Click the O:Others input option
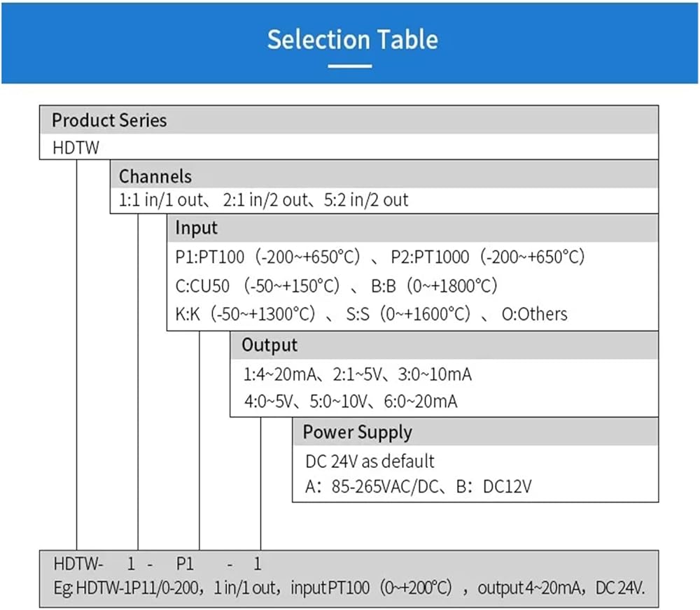The image size is (700, 610). [535, 314]
